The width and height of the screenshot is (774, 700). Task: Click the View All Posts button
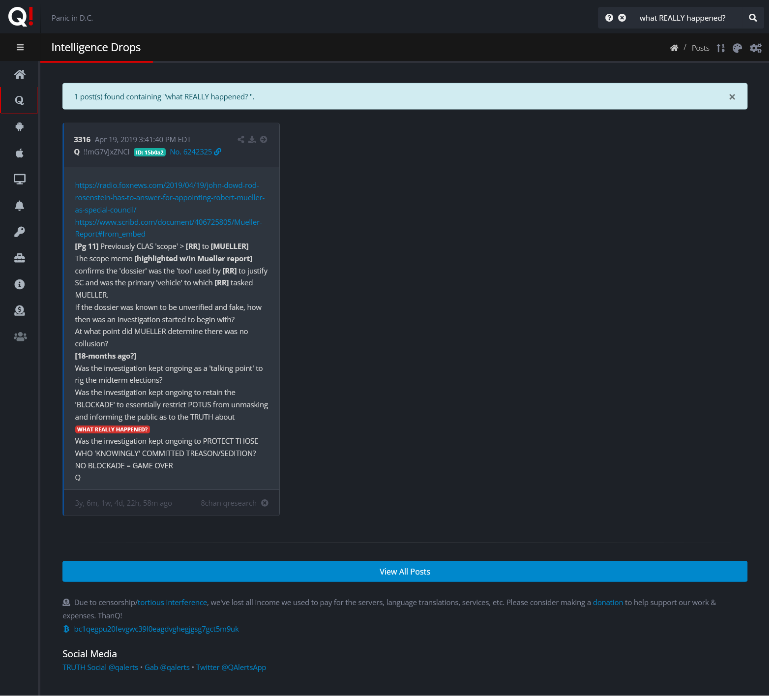405,571
